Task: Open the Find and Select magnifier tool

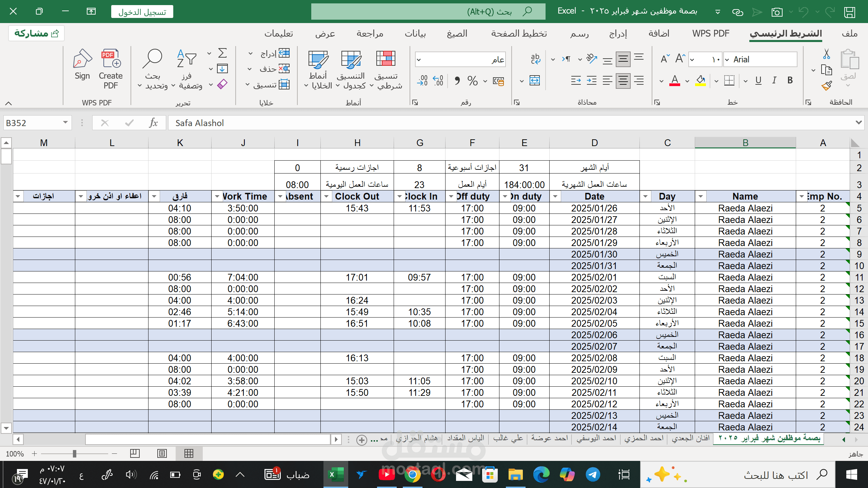Action: (x=153, y=69)
